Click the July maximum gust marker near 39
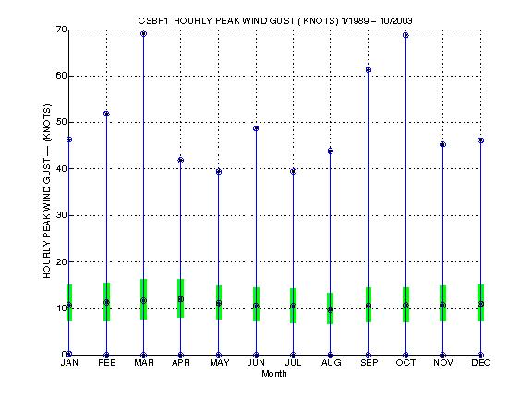This screenshot has height=399, width=532. [x=294, y=172]
